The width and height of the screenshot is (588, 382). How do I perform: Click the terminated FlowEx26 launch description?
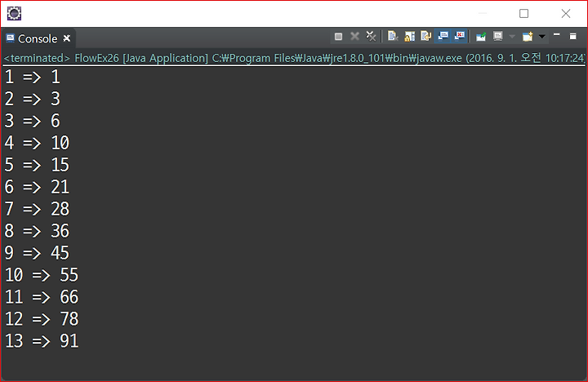pos(294,58)
